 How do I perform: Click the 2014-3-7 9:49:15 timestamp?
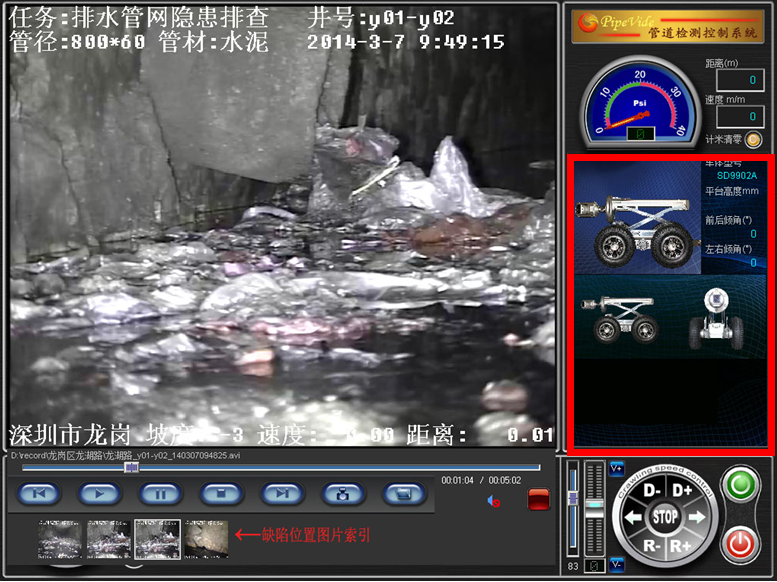[x=406, y=42]
